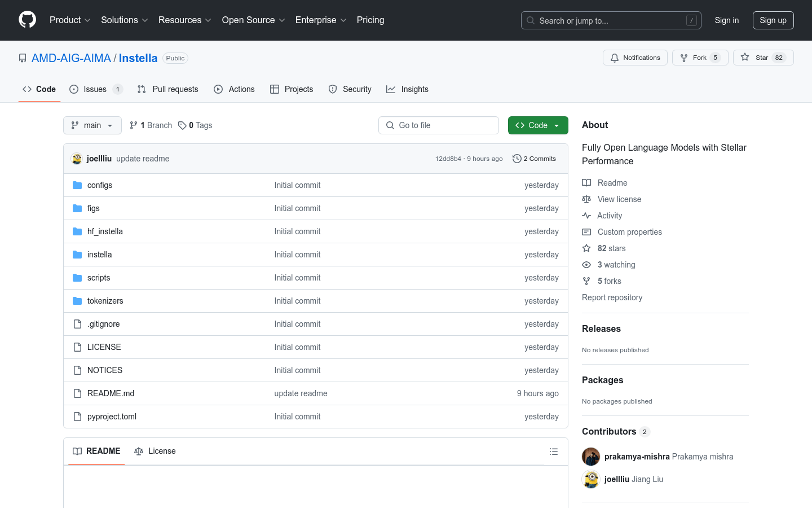Open the README.md file
The image size is (812, 508).
111,393
